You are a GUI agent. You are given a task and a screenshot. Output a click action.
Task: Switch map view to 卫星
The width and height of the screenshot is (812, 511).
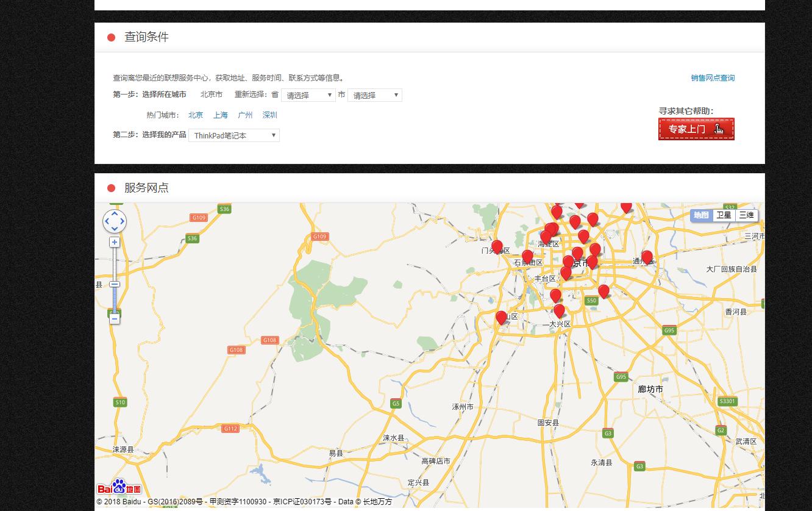[x=724, y=215]
